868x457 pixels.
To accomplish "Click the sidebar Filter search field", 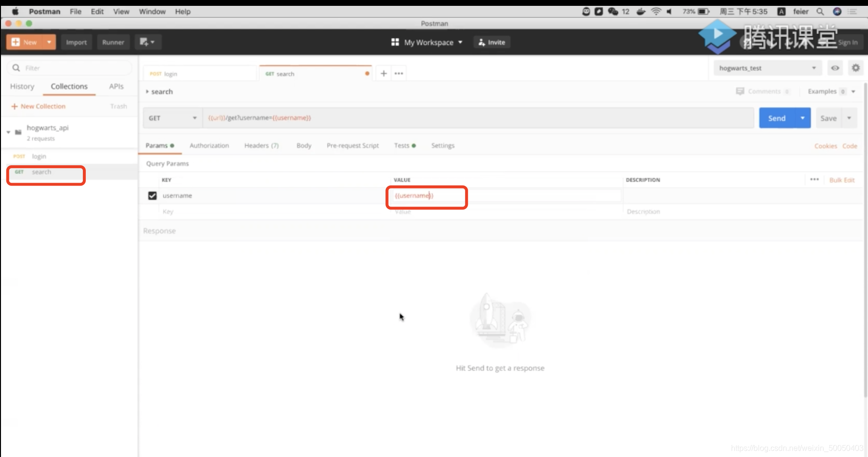I will pos(70,68).
